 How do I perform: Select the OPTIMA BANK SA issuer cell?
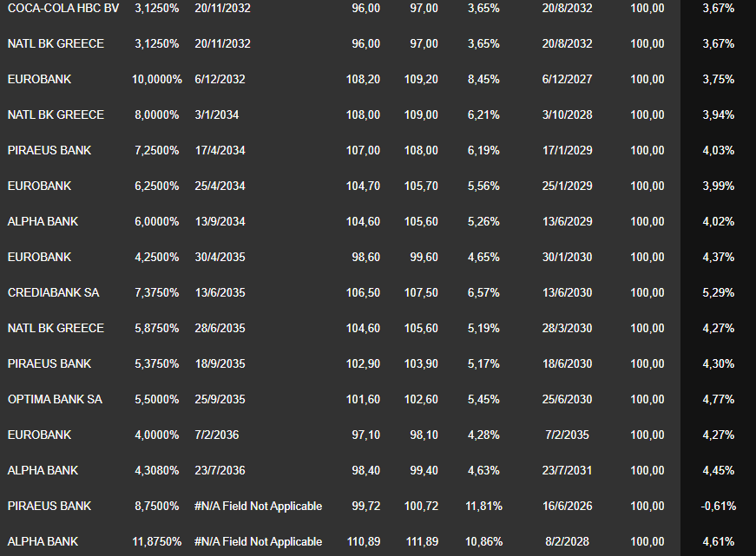point(55,399)
